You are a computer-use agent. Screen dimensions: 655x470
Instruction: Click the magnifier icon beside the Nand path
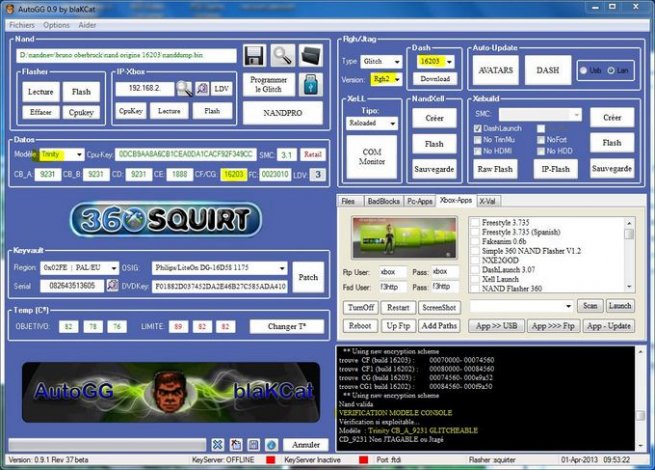283,55
